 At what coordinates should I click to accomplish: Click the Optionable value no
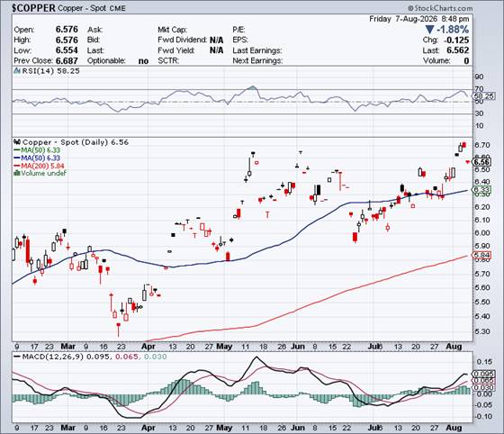143,60
